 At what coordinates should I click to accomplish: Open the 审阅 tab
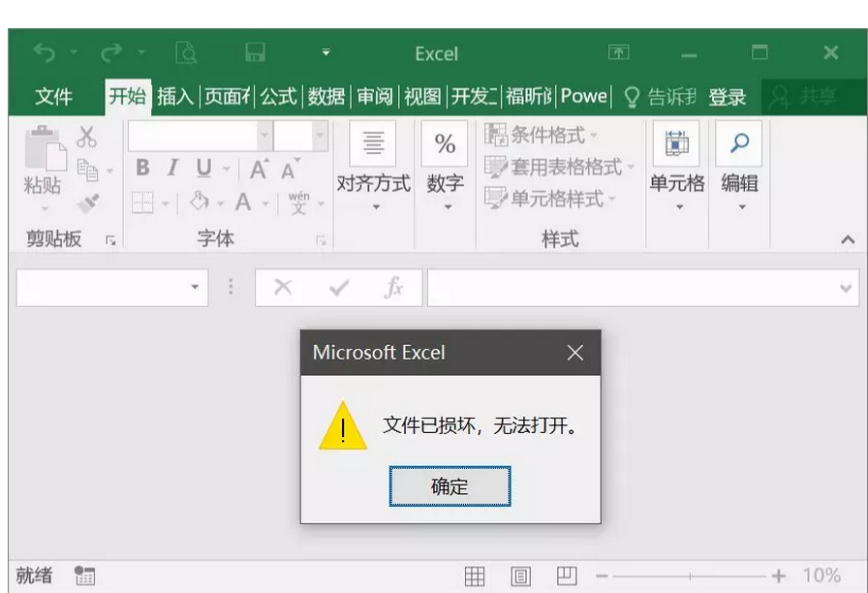pyautogui.click(x=374, y=96)
